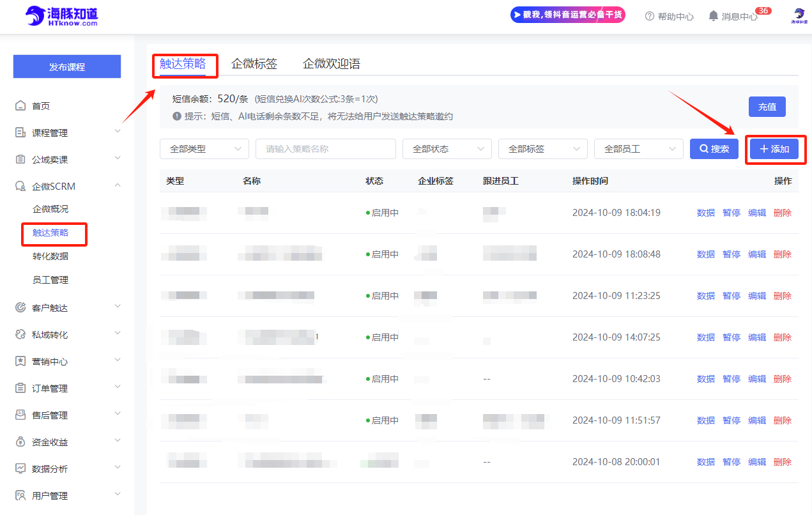This screenshot has width=812, height=515.
Task: Click the 资金收益 sidebar icon
Action: 20,442
